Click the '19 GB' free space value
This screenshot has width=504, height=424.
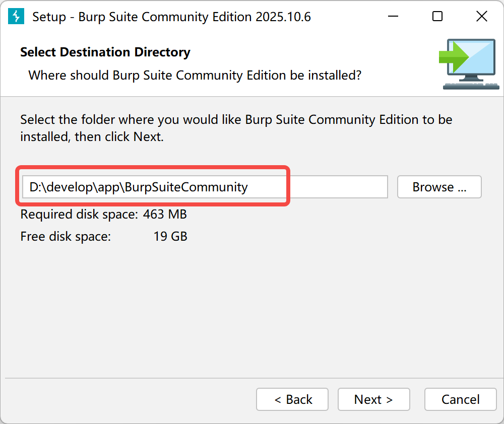point(170,236)
